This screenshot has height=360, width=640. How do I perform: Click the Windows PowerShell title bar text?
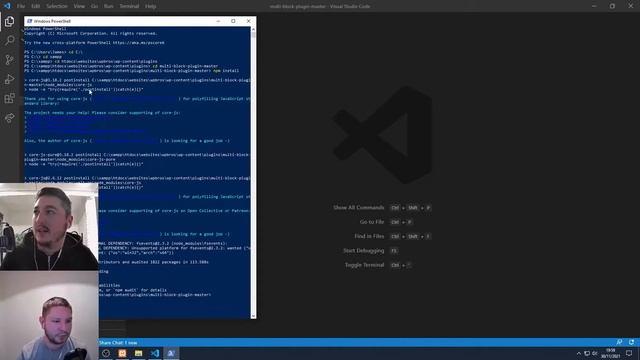click(52, 21)
